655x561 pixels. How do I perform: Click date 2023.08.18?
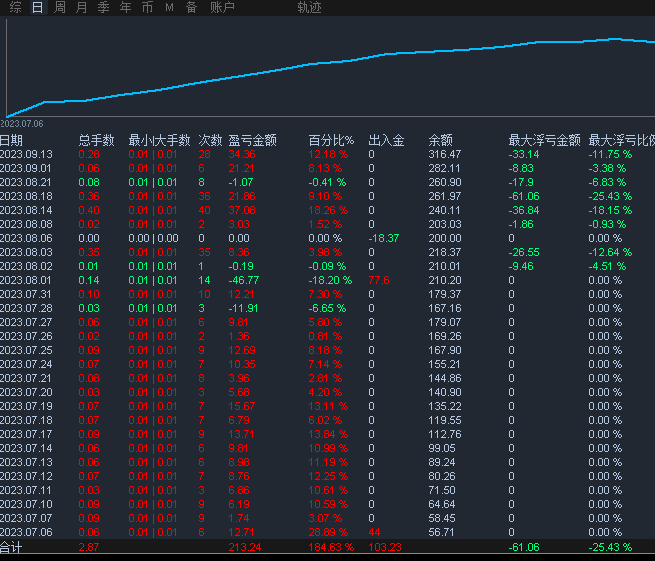click(x=26, y=196)
